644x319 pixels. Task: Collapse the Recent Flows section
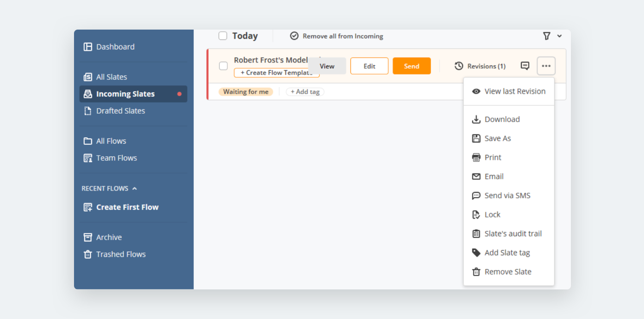[x=135, y=189]
